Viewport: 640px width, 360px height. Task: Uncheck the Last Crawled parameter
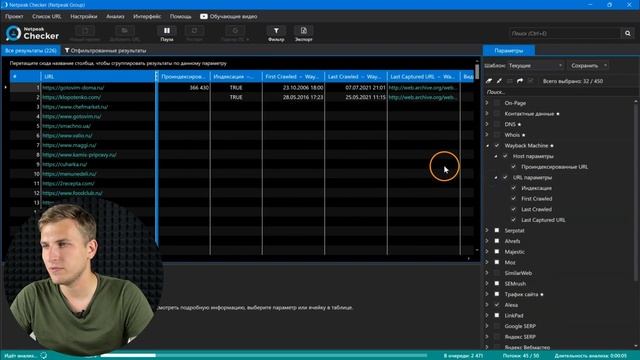[513, 209]
